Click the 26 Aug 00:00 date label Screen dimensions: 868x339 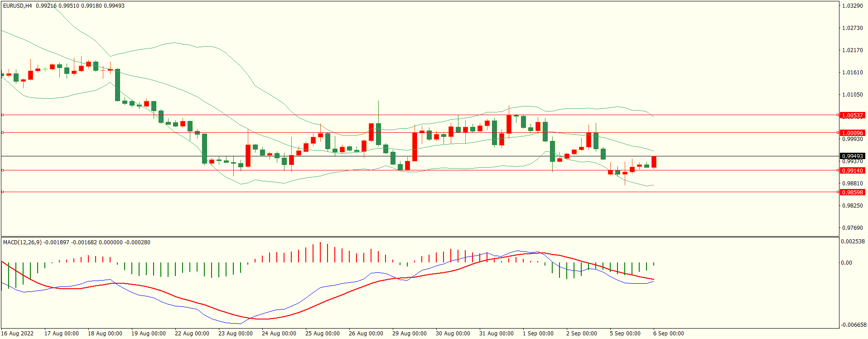(366, 334)
